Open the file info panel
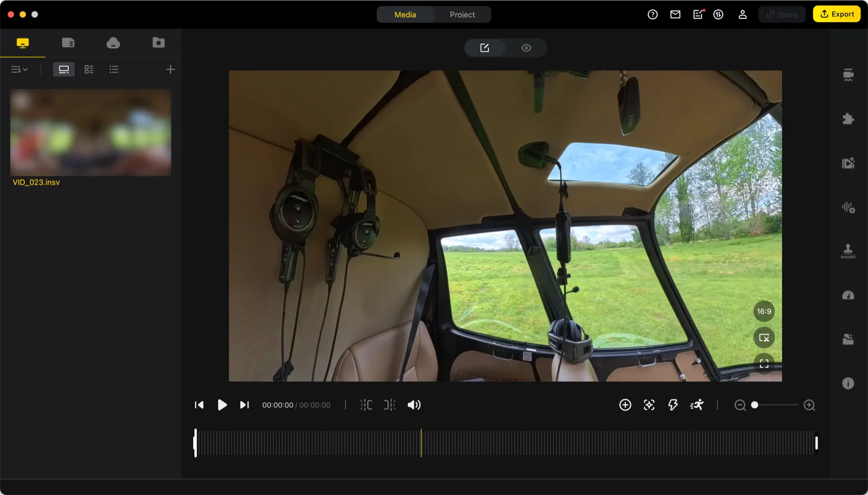 pyautogui.click(x=848, y=383)
